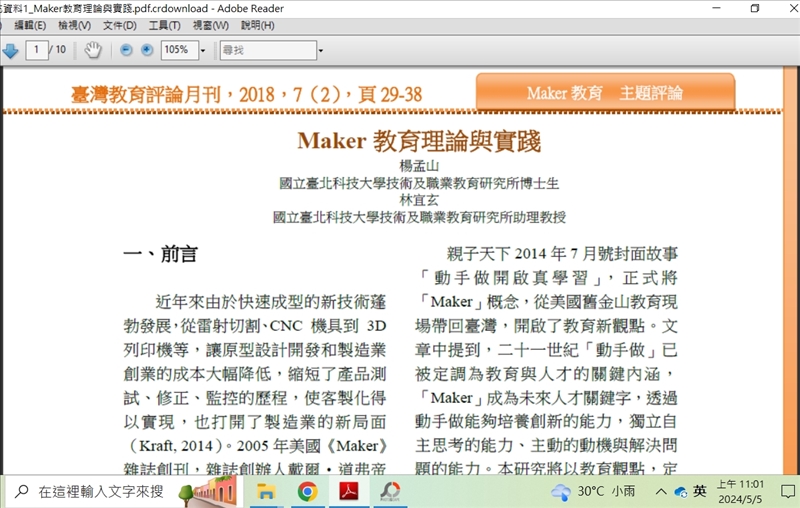Click the zoom in plus icon
Viewport: 800px width, 508px height.
click(x=147, y=50)
